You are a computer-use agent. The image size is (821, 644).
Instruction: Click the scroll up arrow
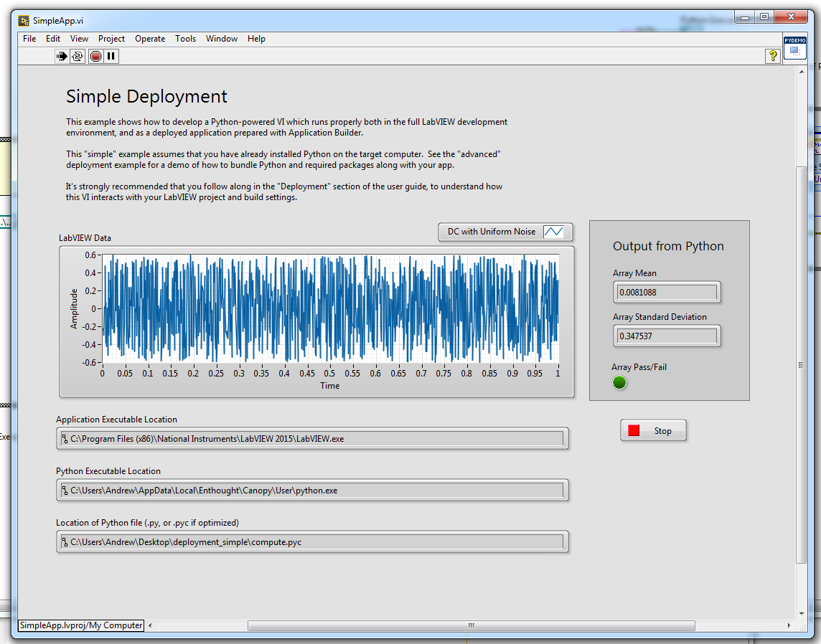[x=802, y=72]
